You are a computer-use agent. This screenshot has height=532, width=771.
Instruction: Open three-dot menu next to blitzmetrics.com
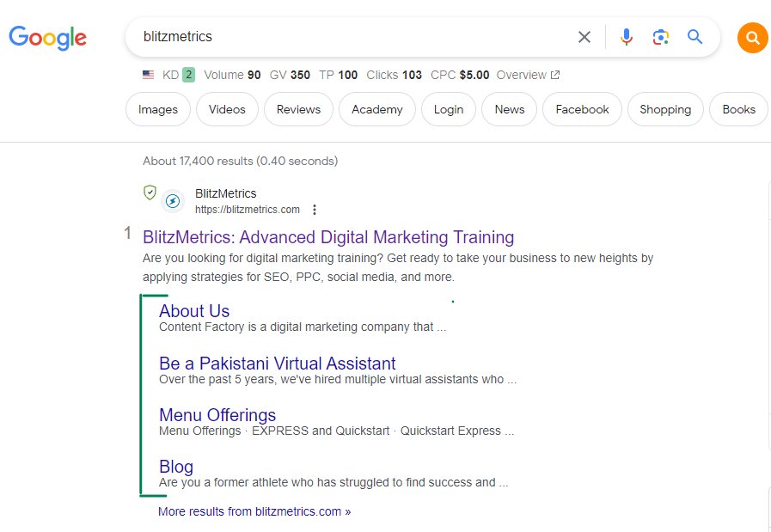[315, 210]
